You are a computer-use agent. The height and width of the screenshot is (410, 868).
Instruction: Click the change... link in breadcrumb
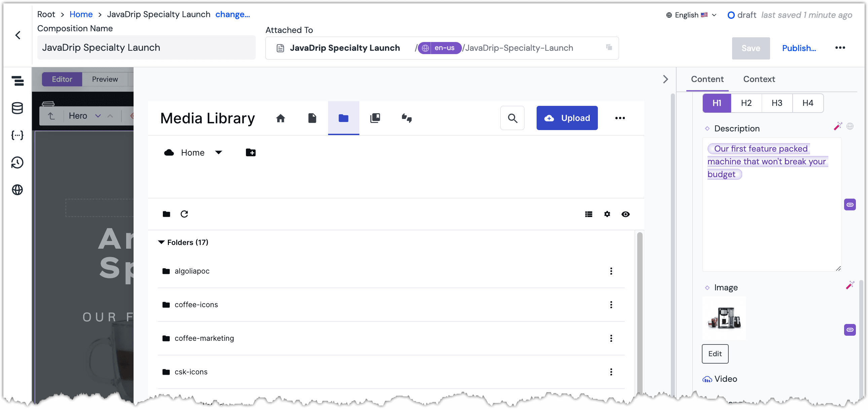point(232,14)
